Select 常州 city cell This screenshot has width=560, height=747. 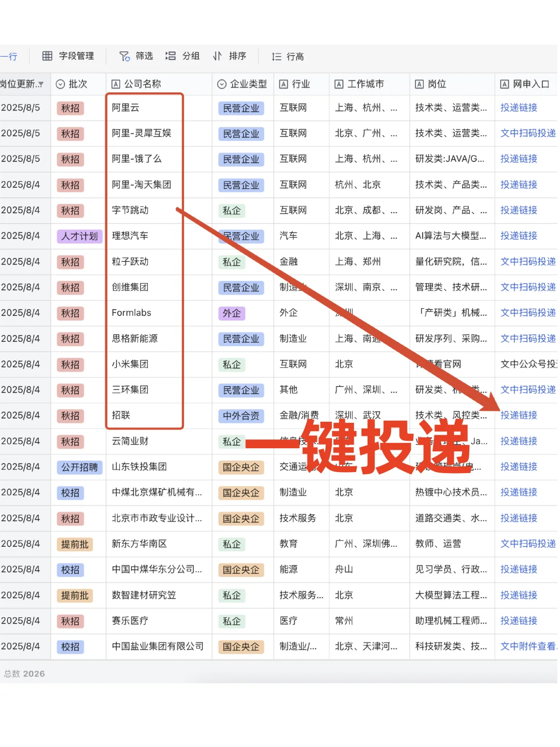[369, 620]
